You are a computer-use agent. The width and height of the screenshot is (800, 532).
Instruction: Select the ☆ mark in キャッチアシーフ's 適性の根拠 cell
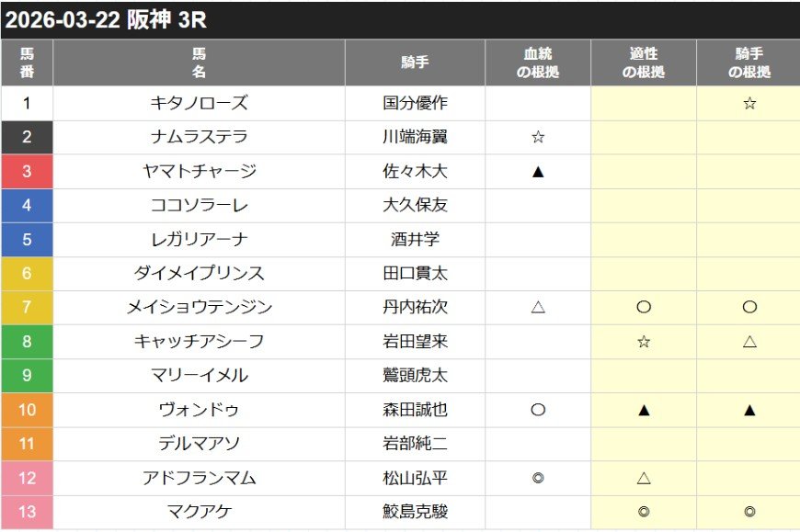pos(644,342)
